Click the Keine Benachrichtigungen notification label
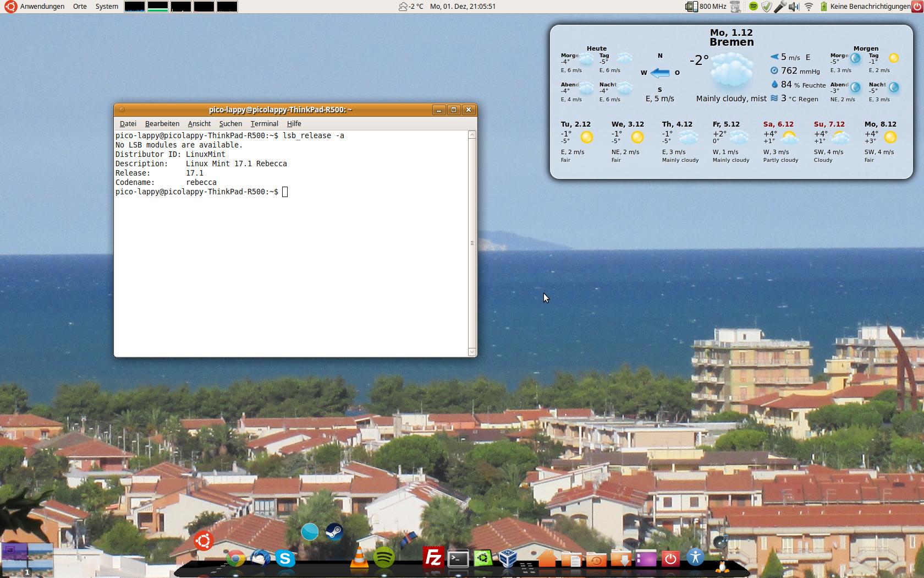 click(870, 7)
